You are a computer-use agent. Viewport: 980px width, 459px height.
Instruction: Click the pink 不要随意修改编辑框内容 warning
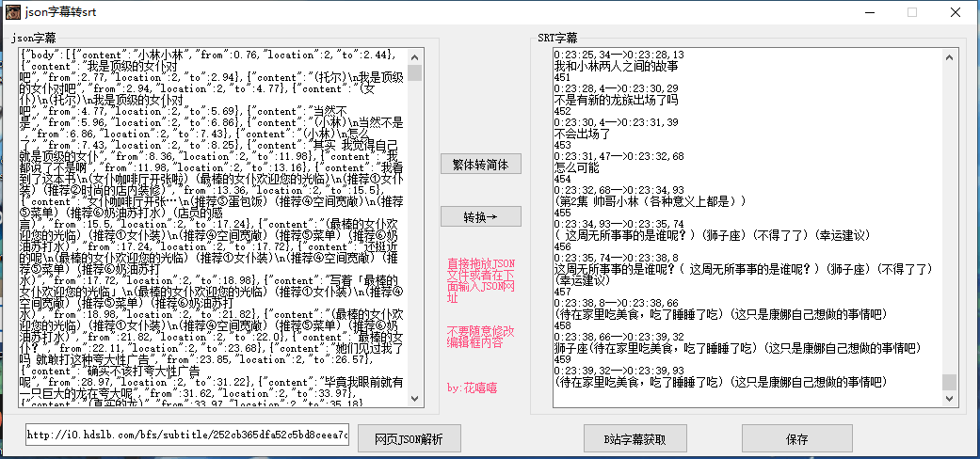(481, 337)
